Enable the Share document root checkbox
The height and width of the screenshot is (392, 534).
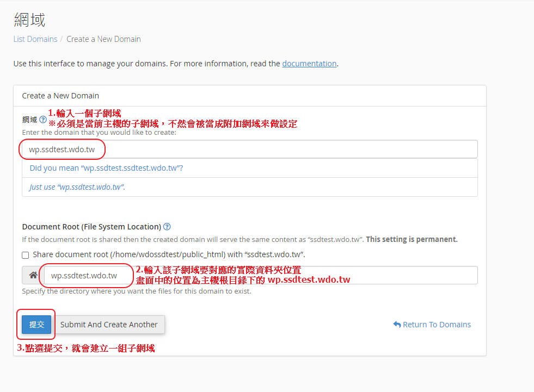click(26, 255)
